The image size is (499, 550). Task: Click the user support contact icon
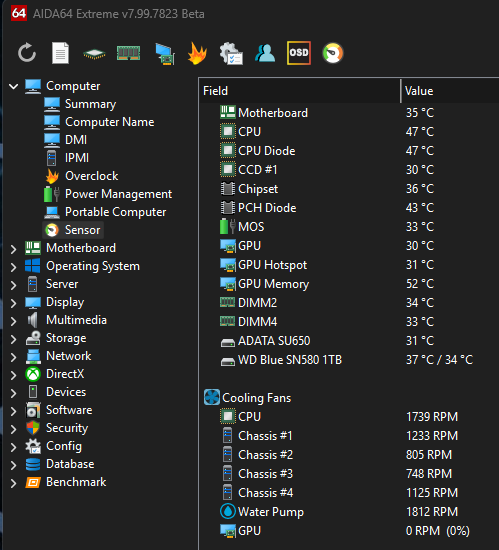[265, 53]
